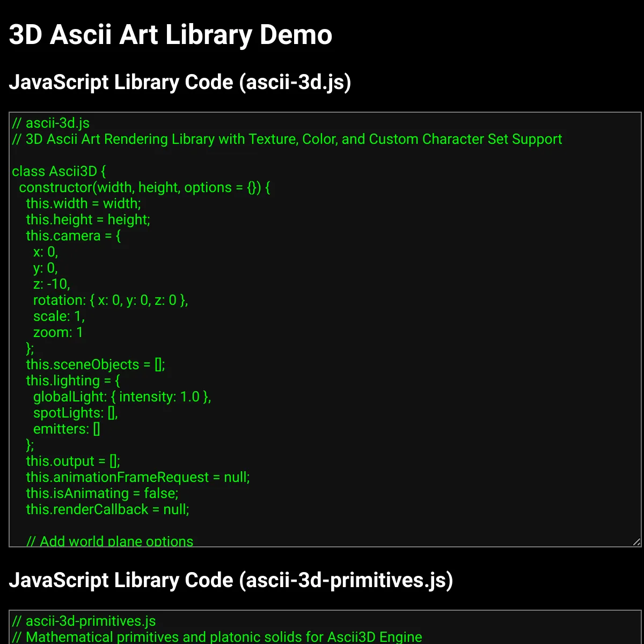Click the 'this.camera = {' line
This screenshot has height=644, width=644.
[x=74, y=236]
